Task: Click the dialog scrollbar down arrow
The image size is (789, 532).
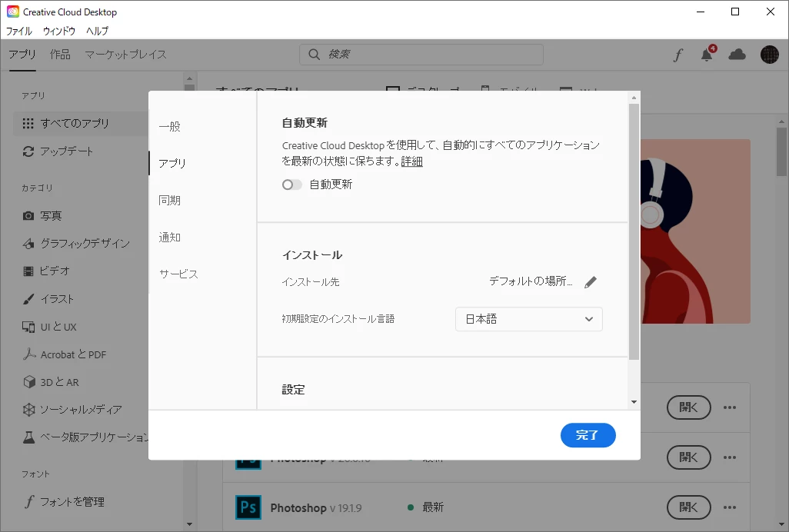Action: coord(634,402)
